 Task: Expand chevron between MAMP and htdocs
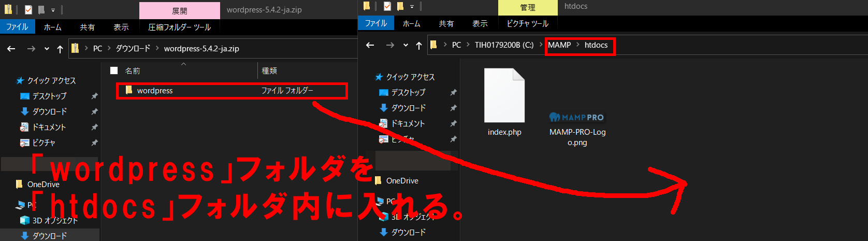578,45
